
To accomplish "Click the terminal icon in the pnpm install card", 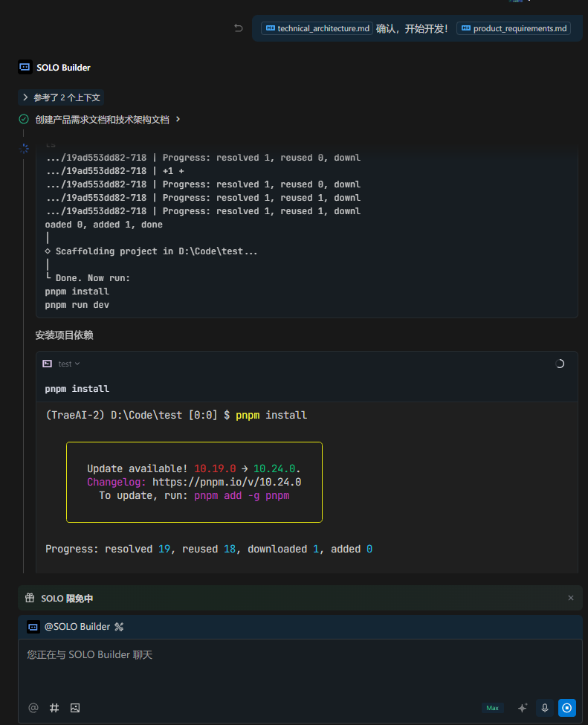I will coord(48,364).
